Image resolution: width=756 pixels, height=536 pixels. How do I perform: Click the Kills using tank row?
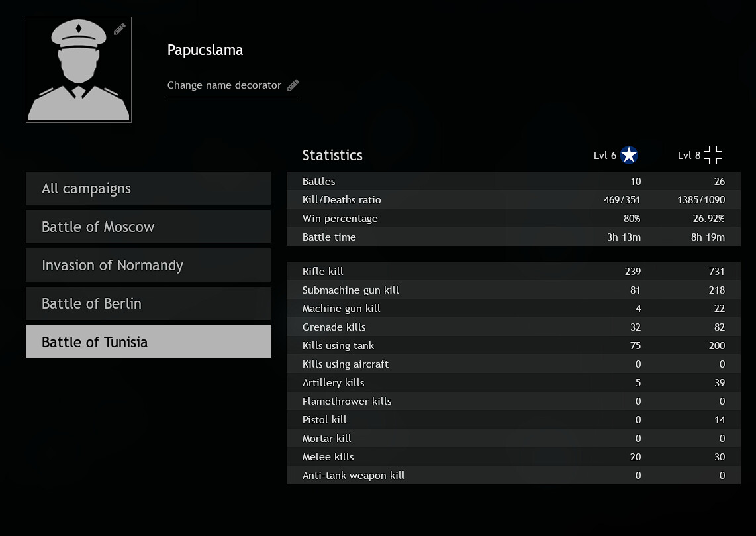point(514,345)
